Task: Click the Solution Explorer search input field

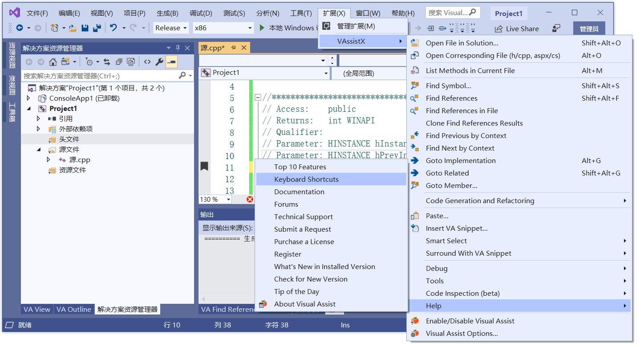Action: coord(100,76)
